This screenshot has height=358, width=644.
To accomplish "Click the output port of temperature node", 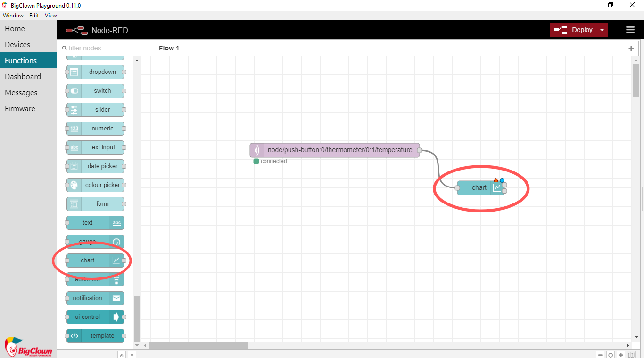I will click(x=420, y=150).
